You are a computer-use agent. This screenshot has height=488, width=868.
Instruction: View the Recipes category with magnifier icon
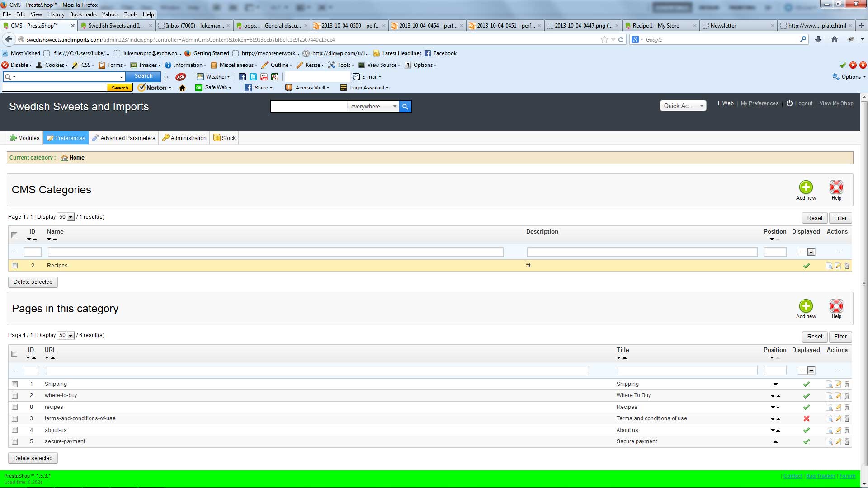(x=829, y=266)
